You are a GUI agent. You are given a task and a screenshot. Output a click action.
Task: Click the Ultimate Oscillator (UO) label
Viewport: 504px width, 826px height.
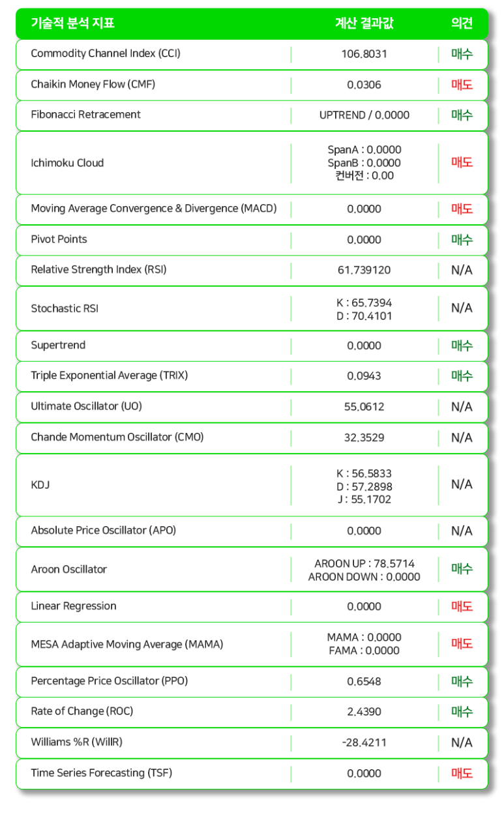pos(86,406)
